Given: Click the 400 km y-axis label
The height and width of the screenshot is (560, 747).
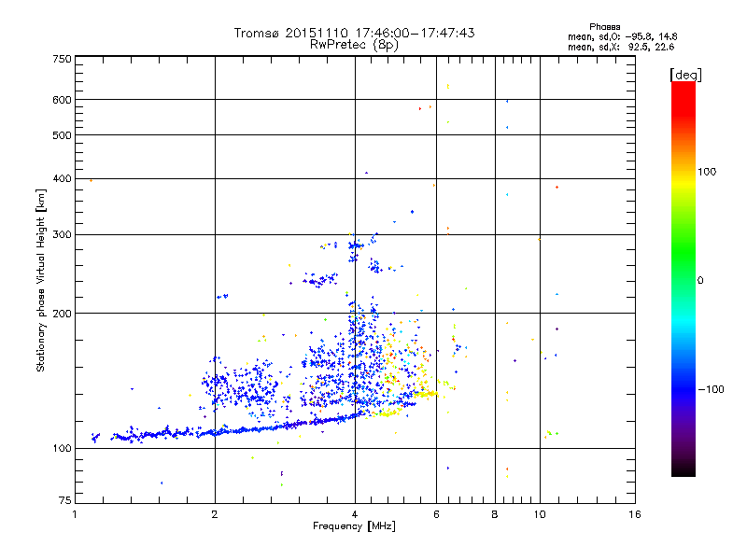Looking at the screenshot, I should click(62, 178).
